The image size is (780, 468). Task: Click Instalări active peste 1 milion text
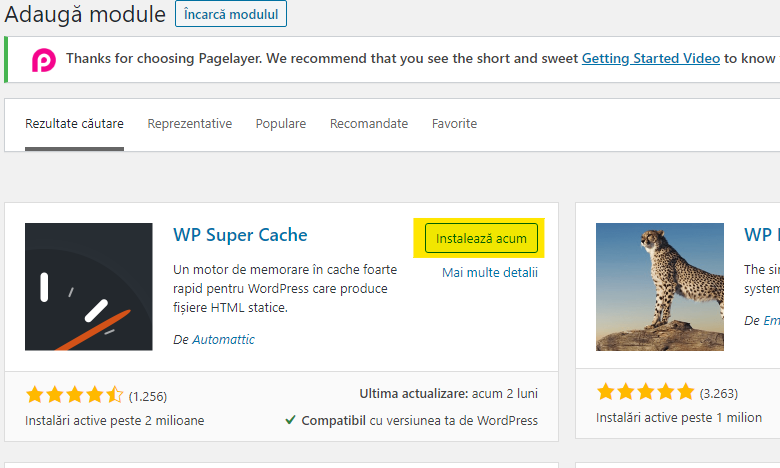pos(679,418)
